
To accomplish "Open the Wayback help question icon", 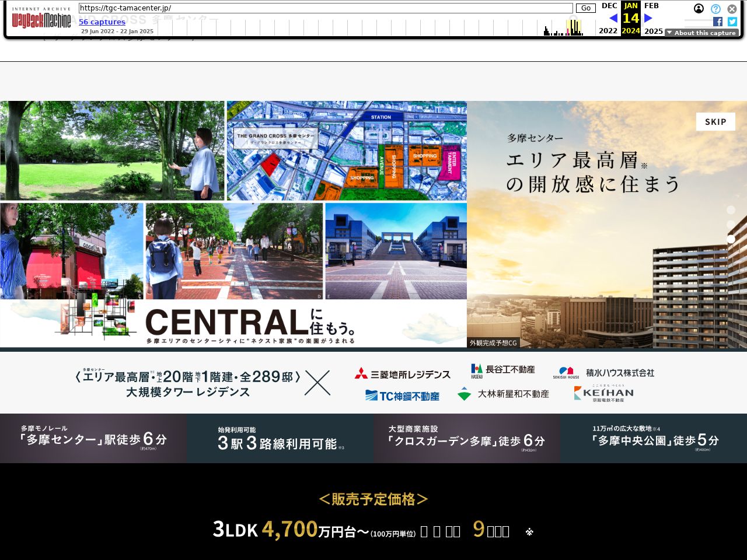I will [715, 9].
